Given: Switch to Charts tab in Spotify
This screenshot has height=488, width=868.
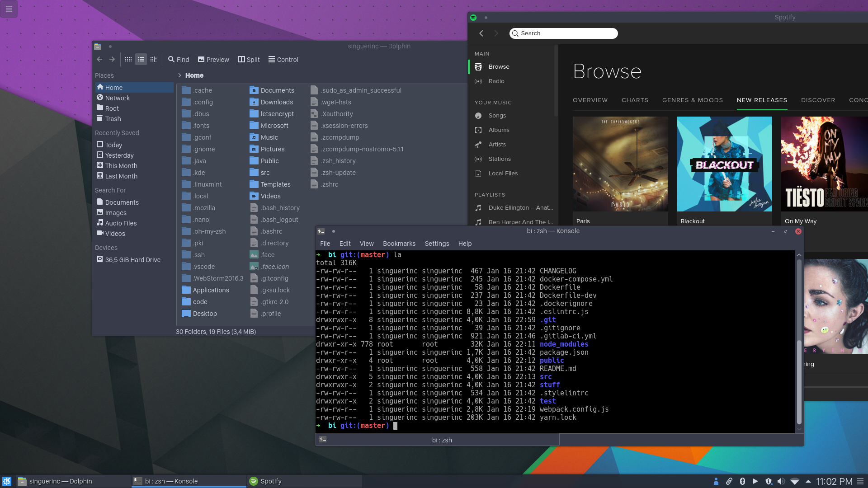Looking at the screenshot, I should [x=635, y=100].
